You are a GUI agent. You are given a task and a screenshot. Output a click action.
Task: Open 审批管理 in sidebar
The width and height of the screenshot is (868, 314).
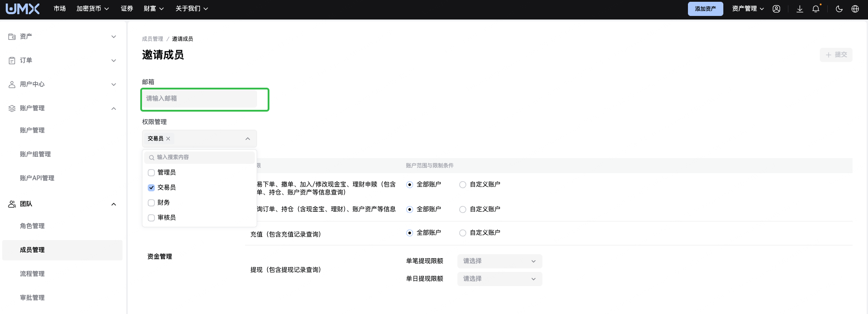click(x=32, y=298)
